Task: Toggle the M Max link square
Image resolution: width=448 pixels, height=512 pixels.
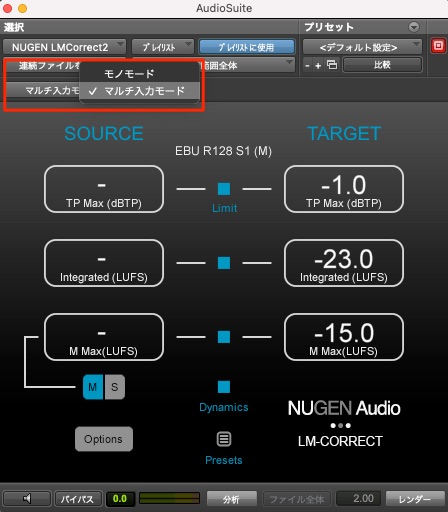Action: pyautogui.click(x=224, y=337)
